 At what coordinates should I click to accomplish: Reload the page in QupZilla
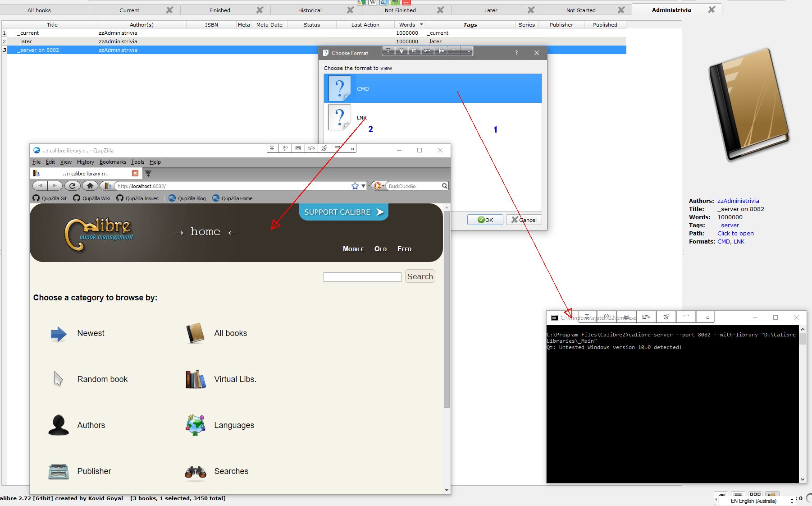pyautogui.click(x=72, y=186)
